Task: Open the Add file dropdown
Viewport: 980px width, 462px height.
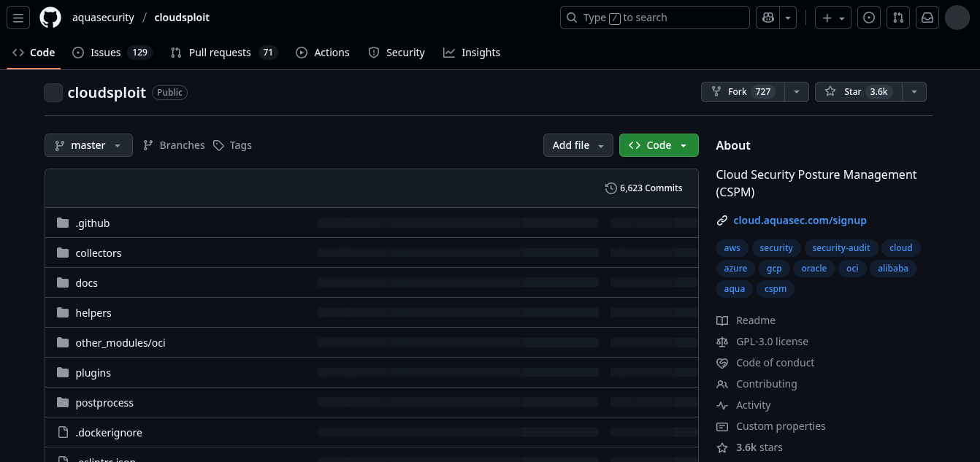Action: point(578,145)
